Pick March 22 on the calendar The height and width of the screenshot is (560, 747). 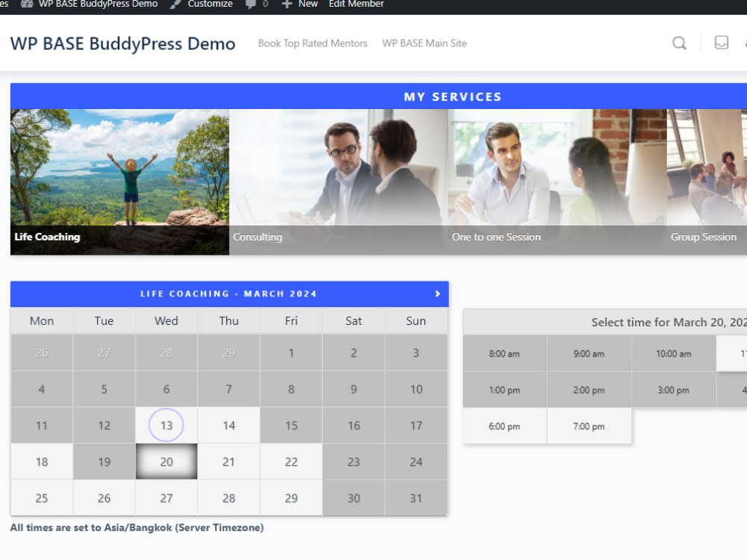click(291, 461)
